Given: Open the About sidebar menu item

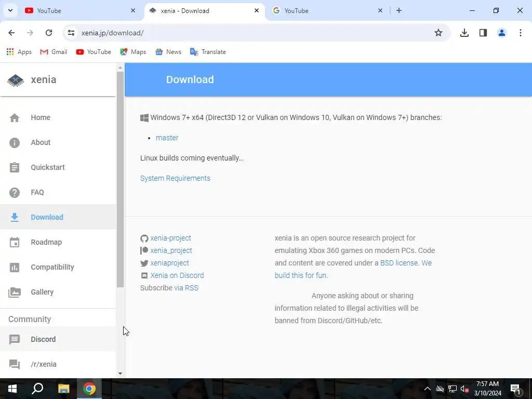Looking at the screenshot, I should click(58, 142).
